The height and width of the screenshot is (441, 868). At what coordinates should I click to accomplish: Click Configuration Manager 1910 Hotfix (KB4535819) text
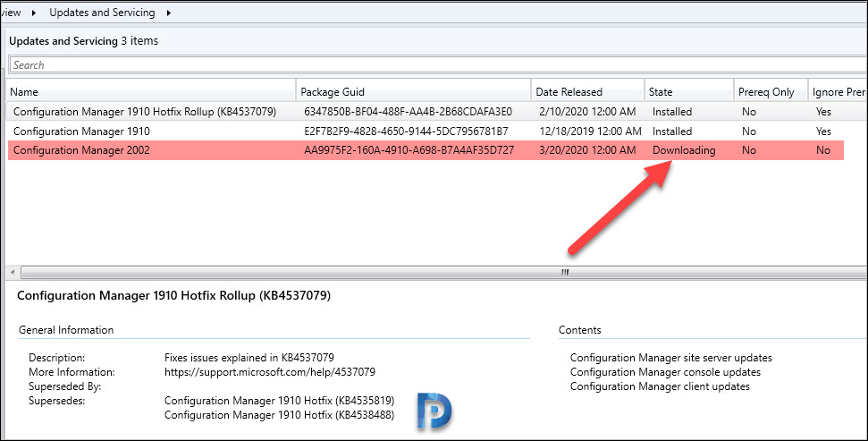tap(279, 401)
